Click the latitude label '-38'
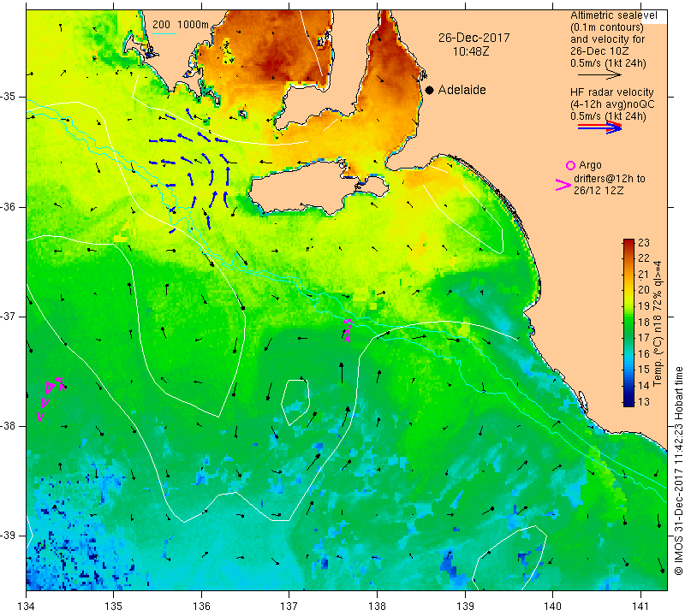 (9, 426)
